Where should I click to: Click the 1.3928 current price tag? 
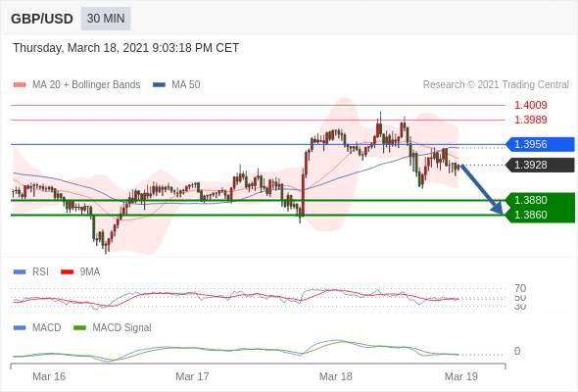pyautogui.click(x=541, y=165)
